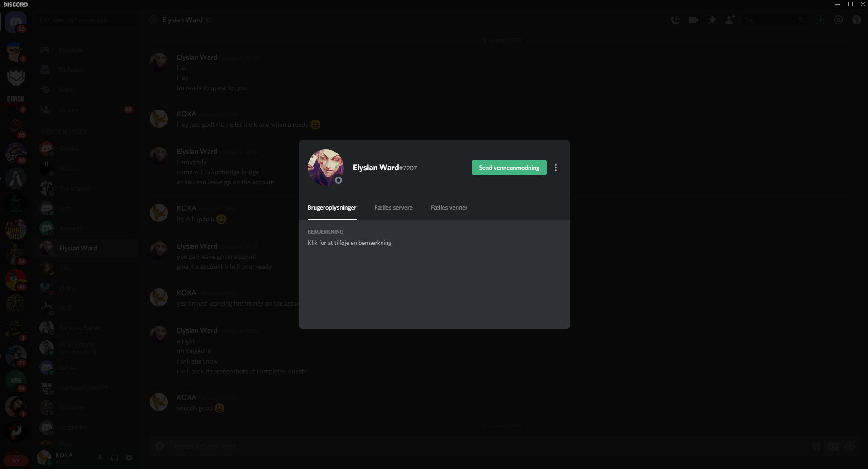Start a voice call with the phone icon
Image resolution: width=868 pixels, height=469 pixels.
pyautogui.click(x=675, y=20)
